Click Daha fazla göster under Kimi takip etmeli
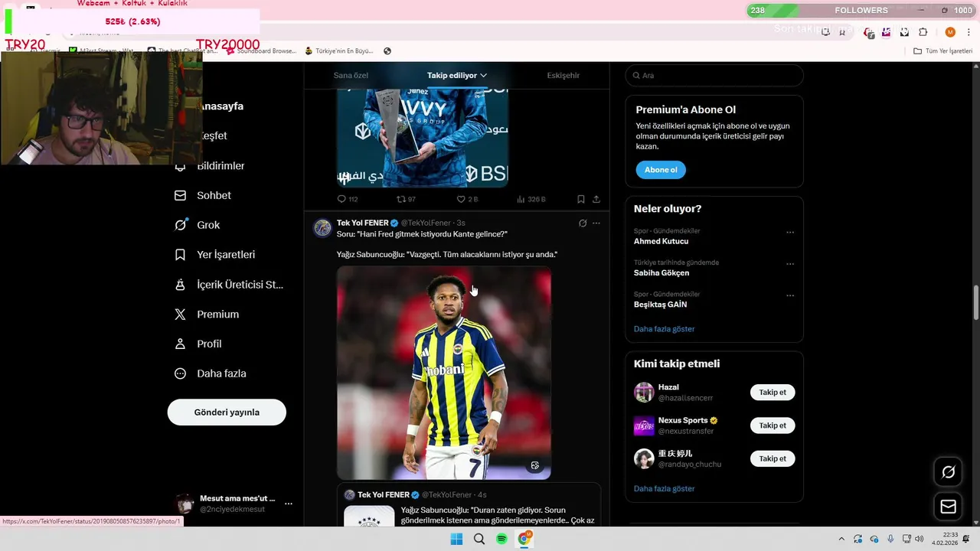The height and width of the screenshot is (551, 980). pyautogui.click(x=664, y=489)
